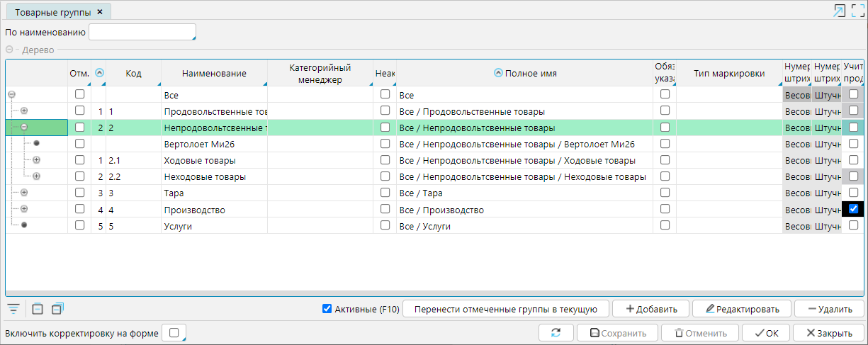Select name cell Вертолоет Ми26
This screenshot has height=345, width=868.
(214, 144)
